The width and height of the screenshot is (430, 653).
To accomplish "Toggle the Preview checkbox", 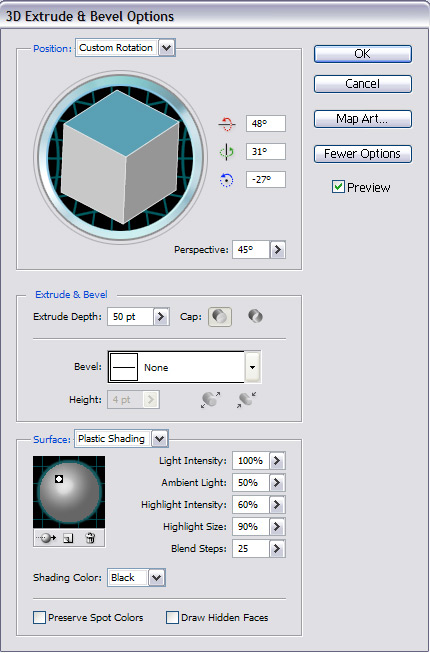I will (x=338, y=187).
